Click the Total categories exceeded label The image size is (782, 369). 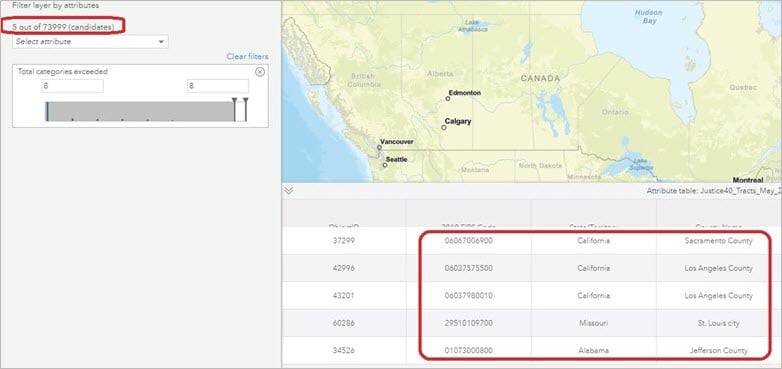[63, 71]
